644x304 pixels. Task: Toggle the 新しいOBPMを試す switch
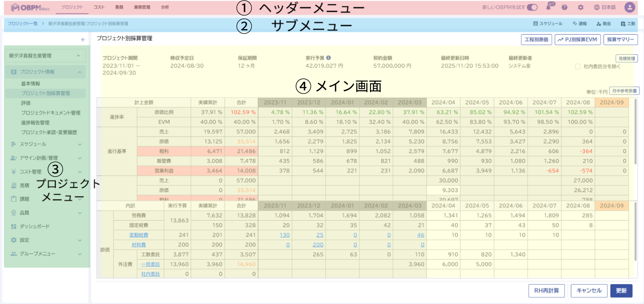(532, 7)
